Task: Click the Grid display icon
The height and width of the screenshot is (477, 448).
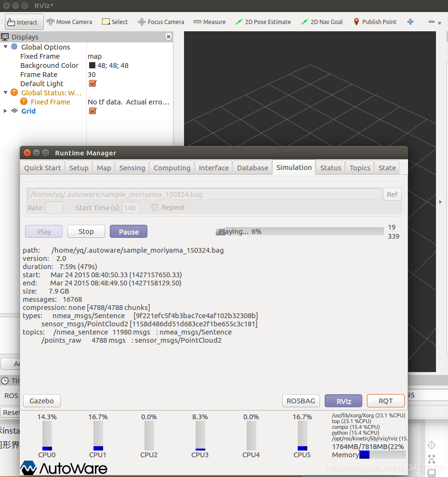Action: (x=14, y=111)
